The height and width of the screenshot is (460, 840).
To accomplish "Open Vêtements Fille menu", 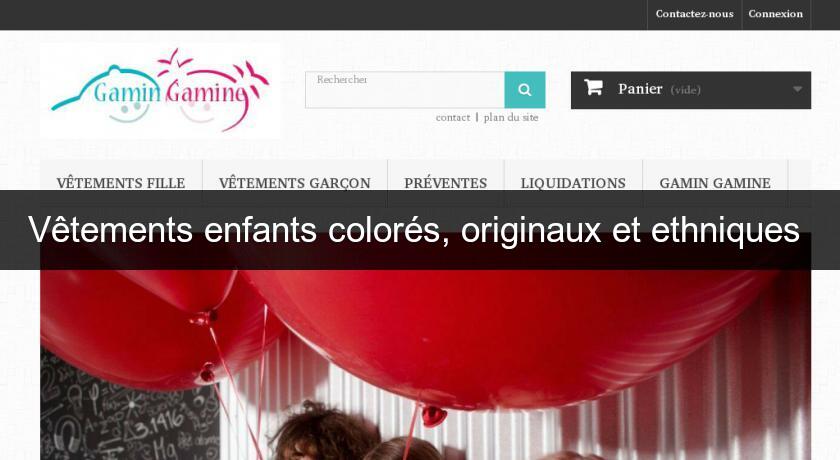I will 121,183.
